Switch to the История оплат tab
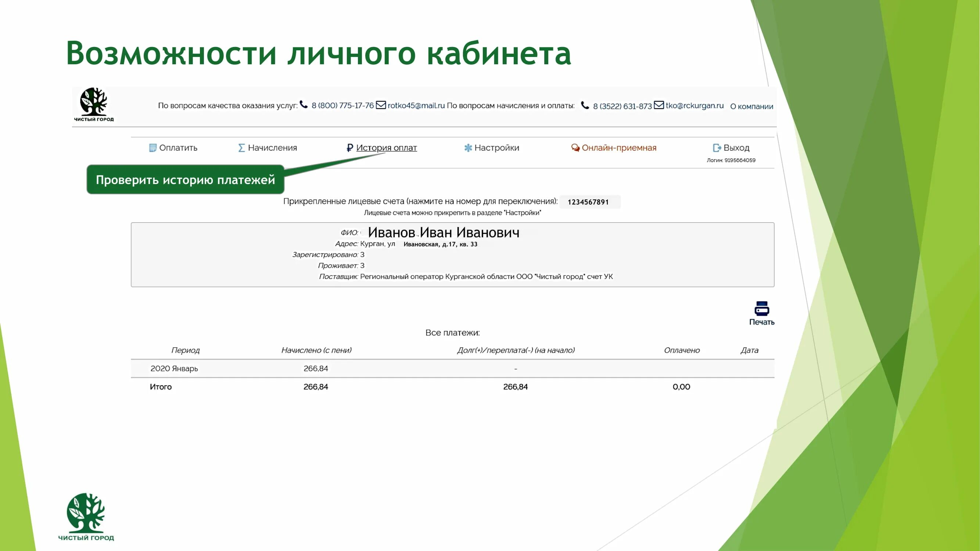Image resolution: width=980 pixels, height=551 pixels. click(x=386, y=148)
